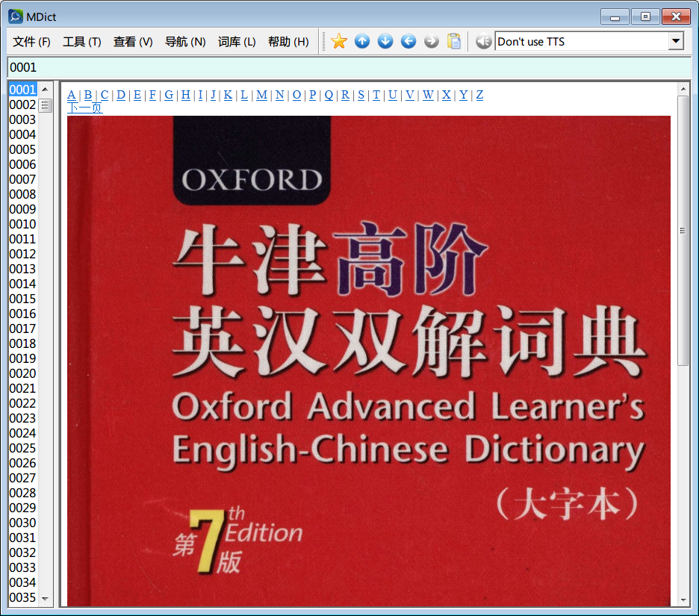
Task: Jump to letter B index link
Action: point(88,95)
